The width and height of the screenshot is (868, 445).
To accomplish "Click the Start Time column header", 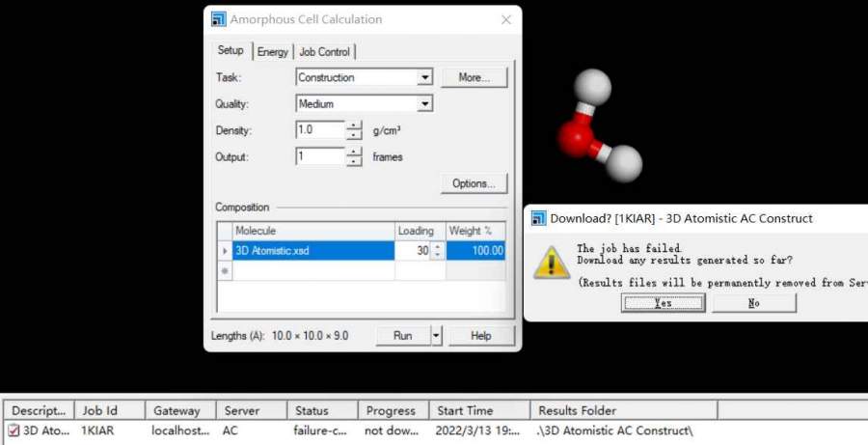I will pos(479,410).
